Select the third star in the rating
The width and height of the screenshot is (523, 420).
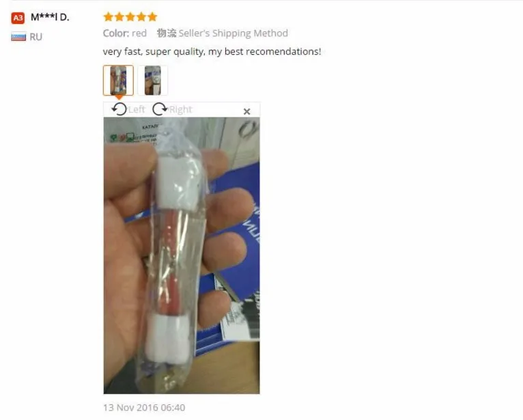coord(130,16)
